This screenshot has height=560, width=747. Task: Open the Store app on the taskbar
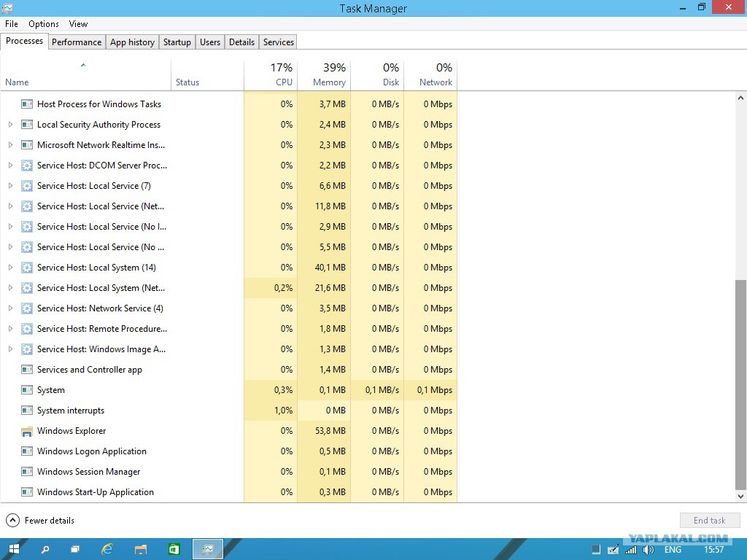174,550
